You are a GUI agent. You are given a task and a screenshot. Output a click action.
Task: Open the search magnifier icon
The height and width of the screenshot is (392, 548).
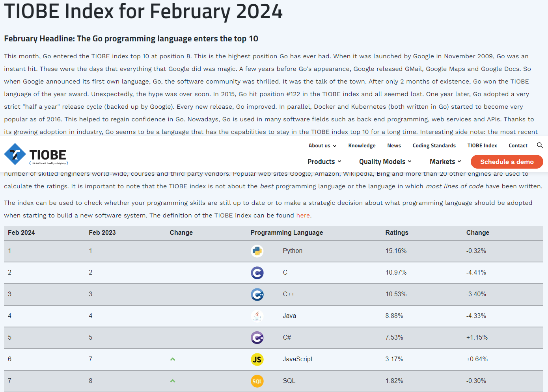540,145
